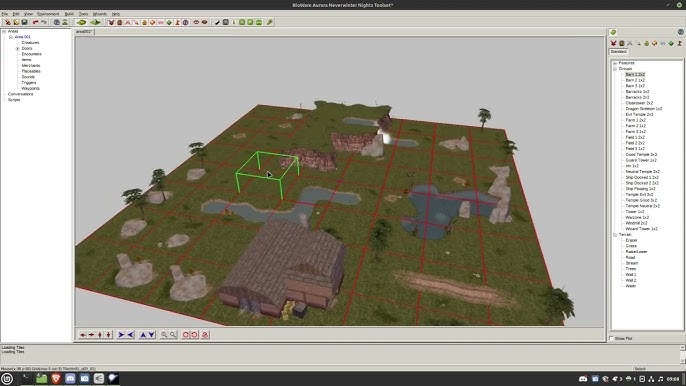Open the Wizards menu
686x386 pixels.
point(100,14)
